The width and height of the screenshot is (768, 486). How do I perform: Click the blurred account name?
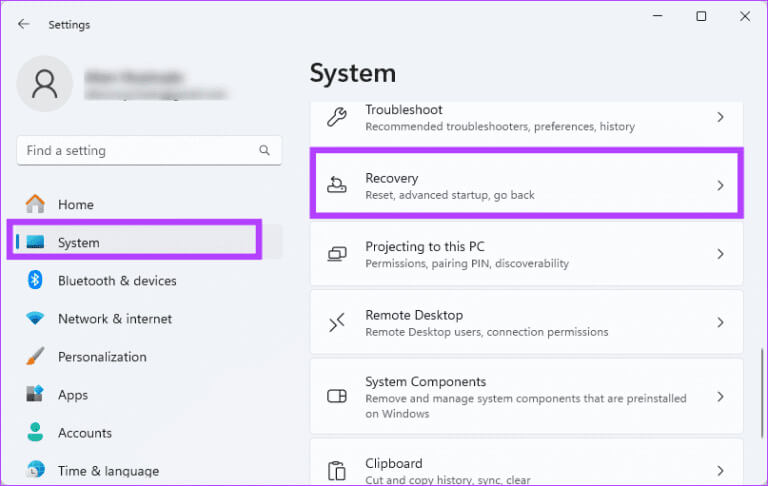click(x=134, y=77)
